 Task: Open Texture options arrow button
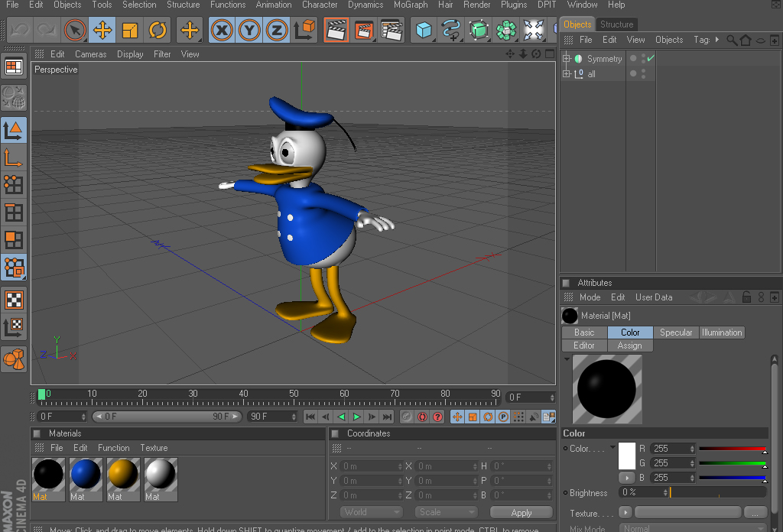click(625, 512)
